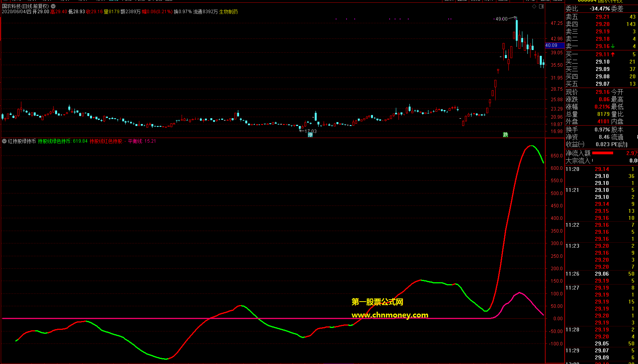Screen dimensions: 638x364
Task: Click the green 跌 marker near the price axis
Action: pos(505,135)
